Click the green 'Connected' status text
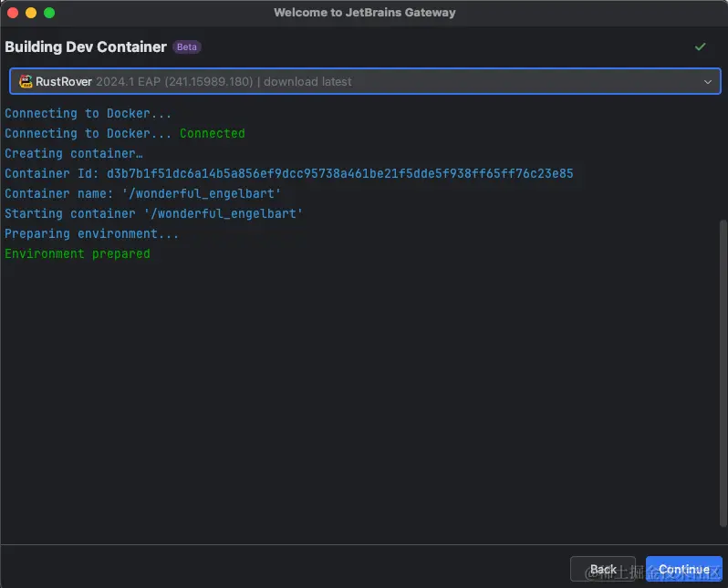 pyautogui.click(x=213, y=133)
